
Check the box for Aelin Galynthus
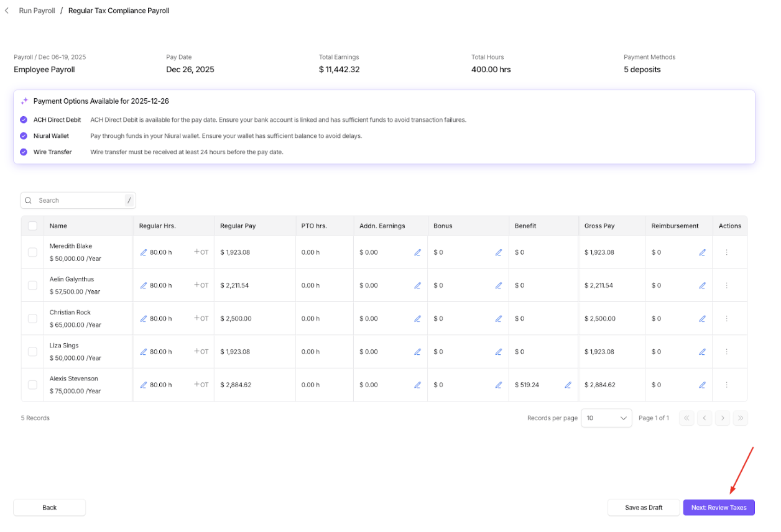pyautogui.click(x=32, y=285)
